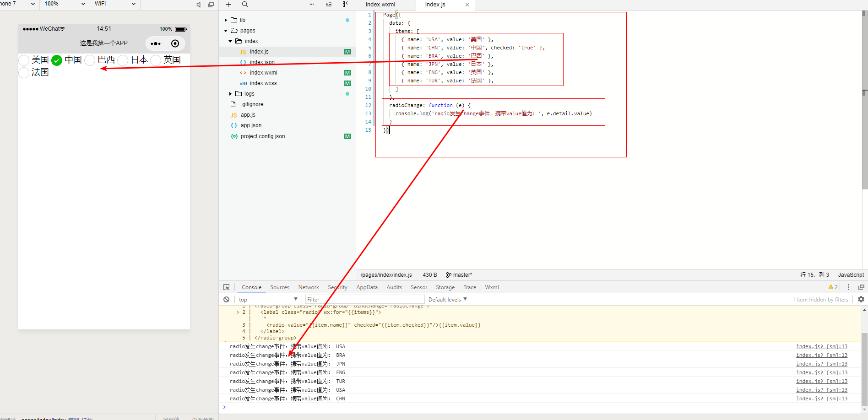Open file search magnifier icon
Screen dimensions: 868x420
coord(245,5)
